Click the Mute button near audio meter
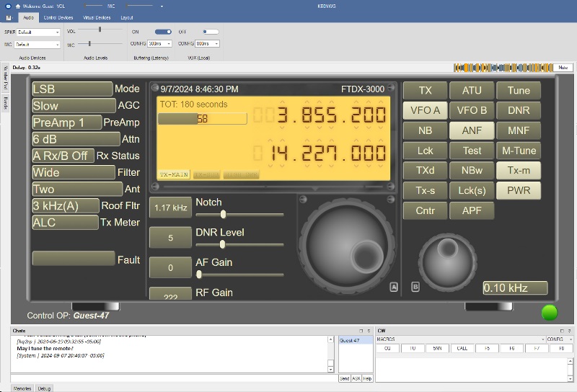The image size is (577, 392). (563, 67)
